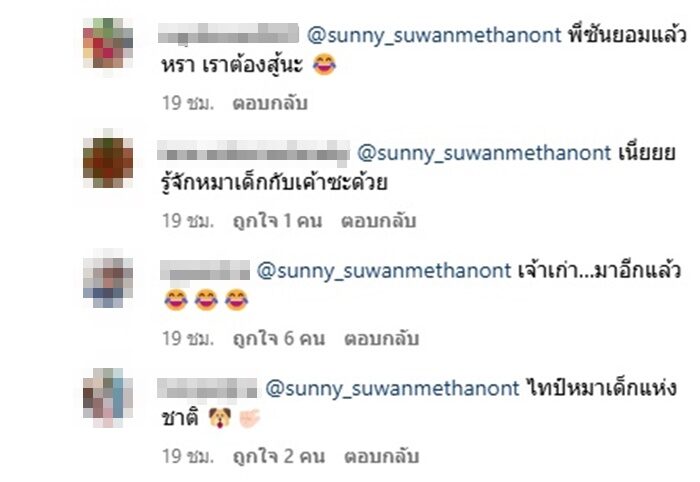Viewport: 700px width, 482px height.
Task: Open fourth commenter's profile avatar
Action: [x=108, y=398]
